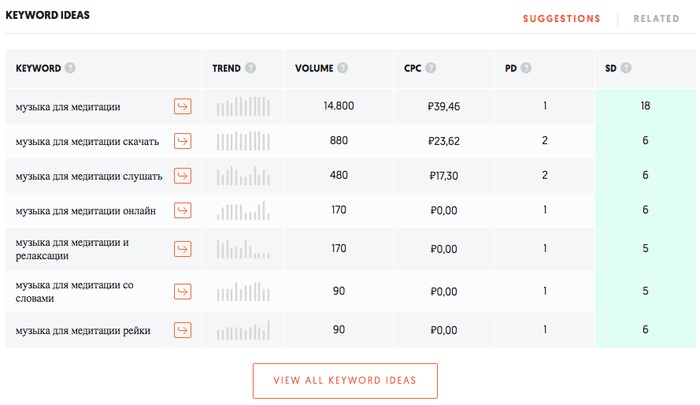Click the SD value 18 cell
700x405 pixels.
click(645, 106)
